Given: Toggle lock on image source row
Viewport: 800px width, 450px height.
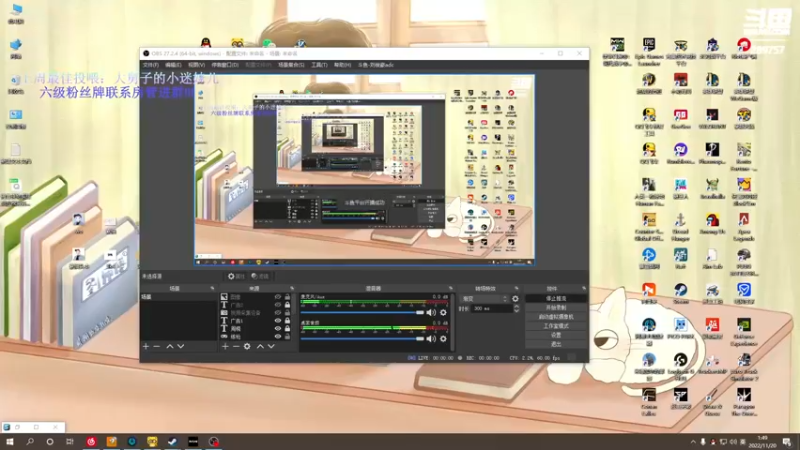Looking at the screenshot, I should pos(287,297).
